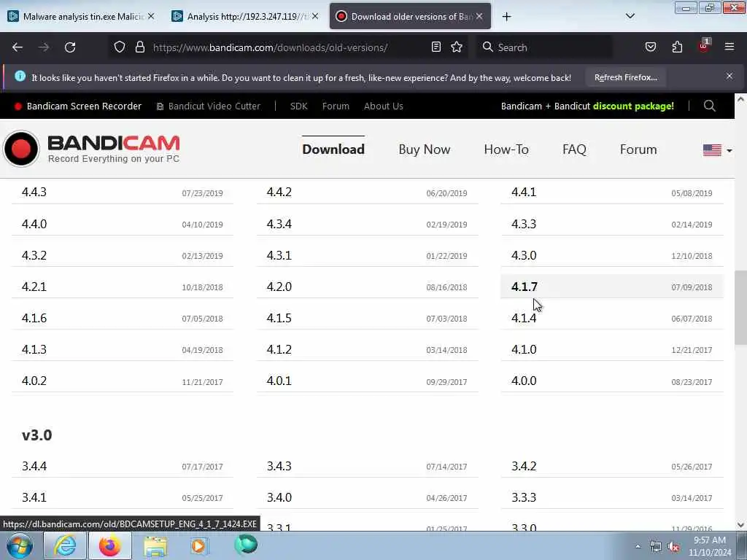747x560 pixels.
Task: Click the Bandicam red record logo
Action: (x=21, y=149)
